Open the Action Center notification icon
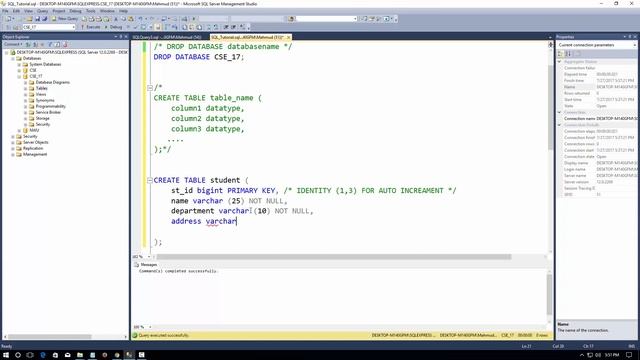640x360 pixels. (x=629, y=355)
